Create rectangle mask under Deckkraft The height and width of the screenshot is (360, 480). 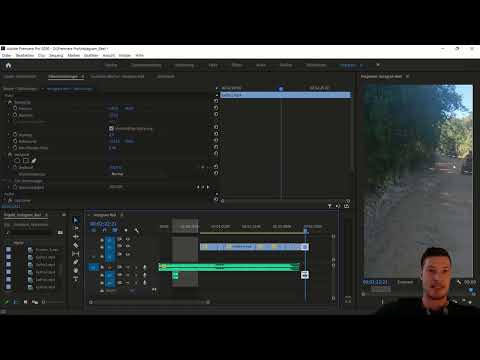point(26,161)
